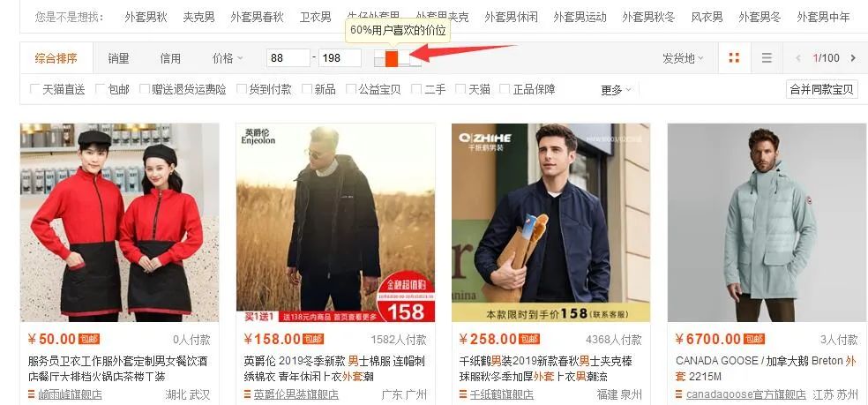Click store icon beside canadagoose官方旗舰店
Viewport: 868px width, 405px height.
tap(679, 394)
